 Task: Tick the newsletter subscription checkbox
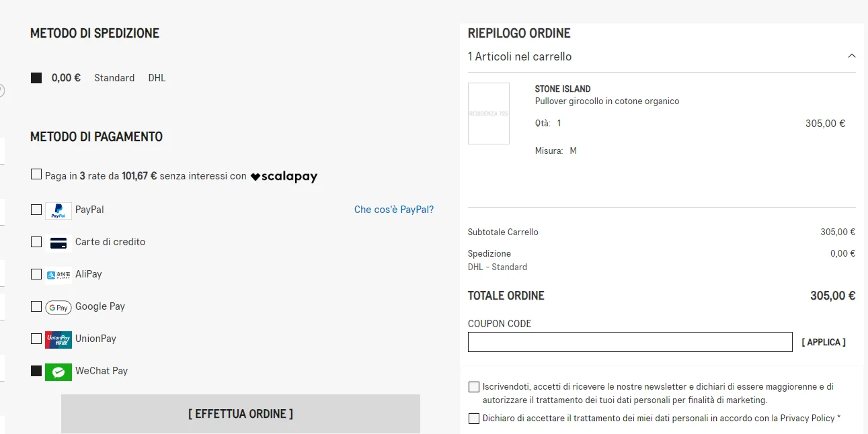474,387
